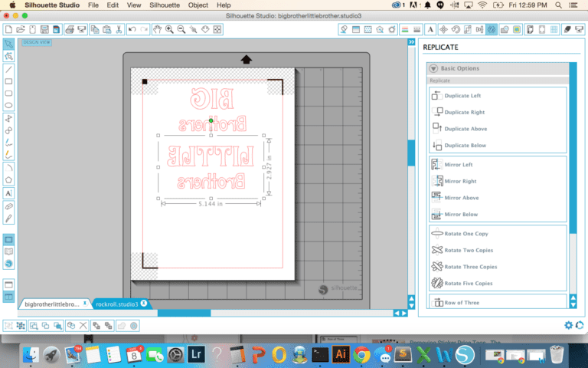Image resolution: width=588 pixels, height=368 pixels.
Task: Save the document with floppy icon
Action: coord(44,29)
